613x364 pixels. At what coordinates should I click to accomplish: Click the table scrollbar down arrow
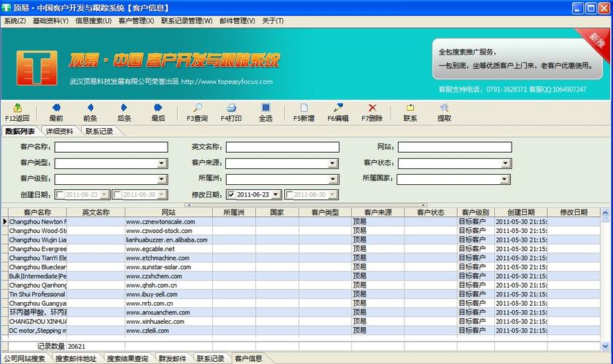pos(605,346)
